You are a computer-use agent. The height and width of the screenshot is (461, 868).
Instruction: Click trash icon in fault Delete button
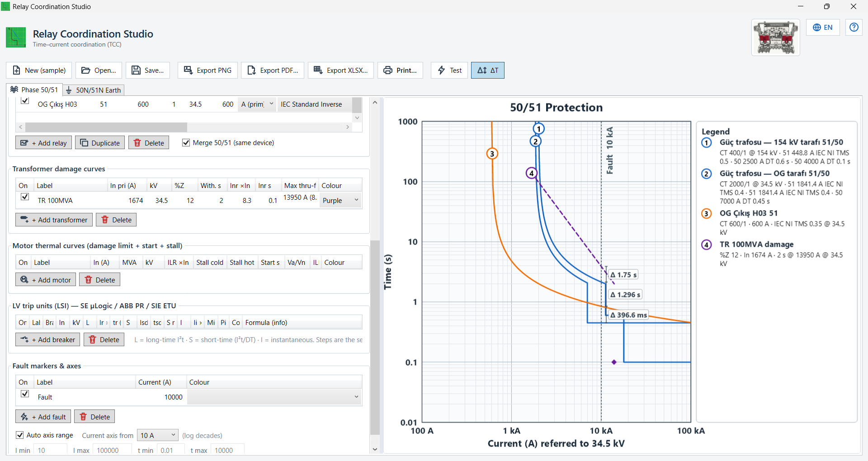pos(83,417)
